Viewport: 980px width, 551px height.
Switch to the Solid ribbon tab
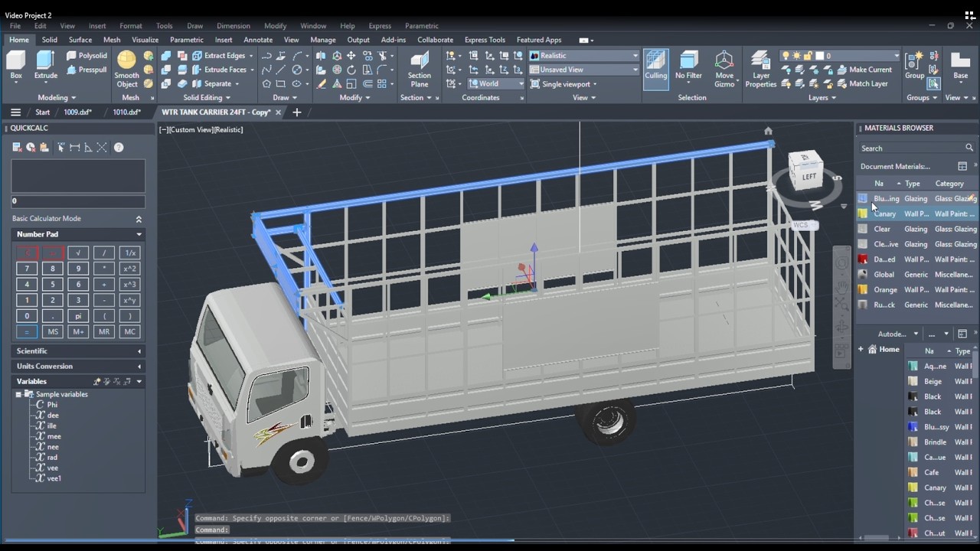coord(49,40)
